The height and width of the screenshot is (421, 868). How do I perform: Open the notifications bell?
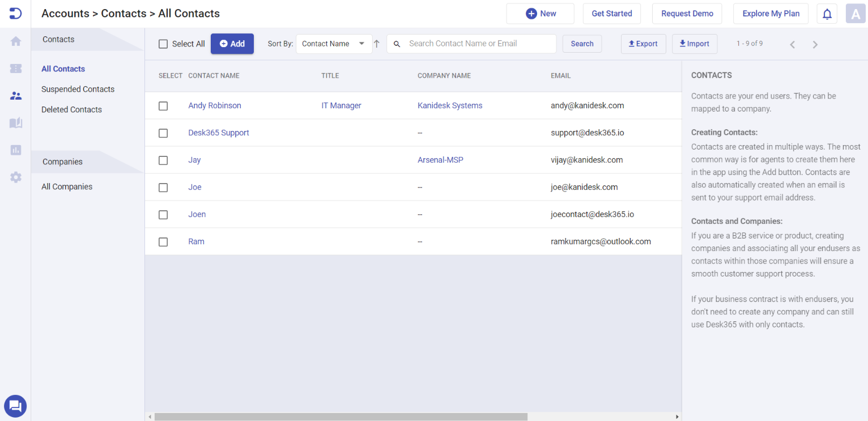click(x=827, y=13)
